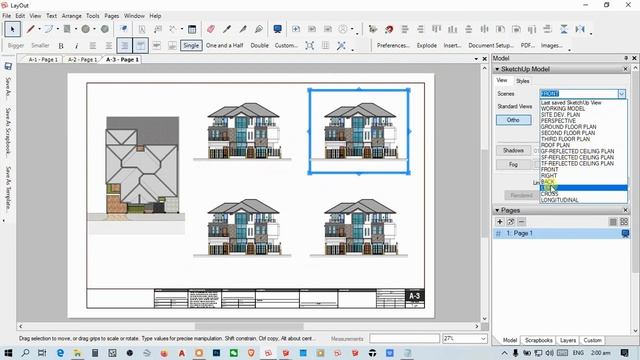Open the Styles tab in SketchUp Model
Image resolution: width=640 pixels, height=360 pixels.
tap(522, 81)
